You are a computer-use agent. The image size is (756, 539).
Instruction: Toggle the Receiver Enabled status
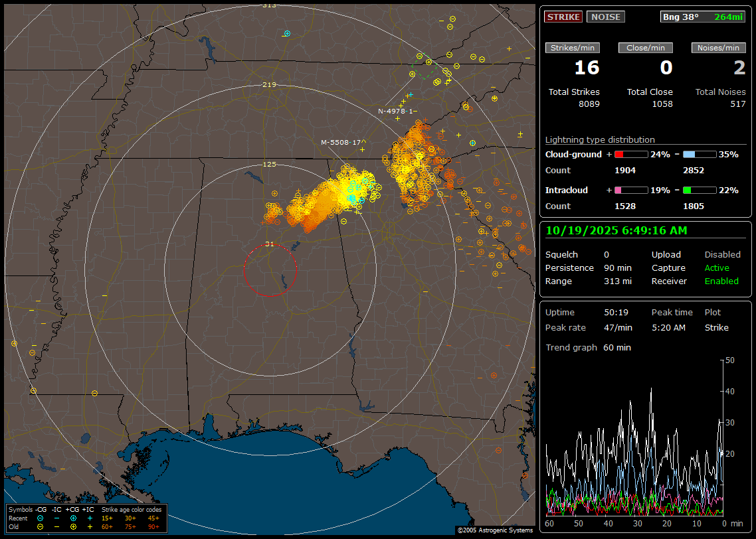point(721,281)
